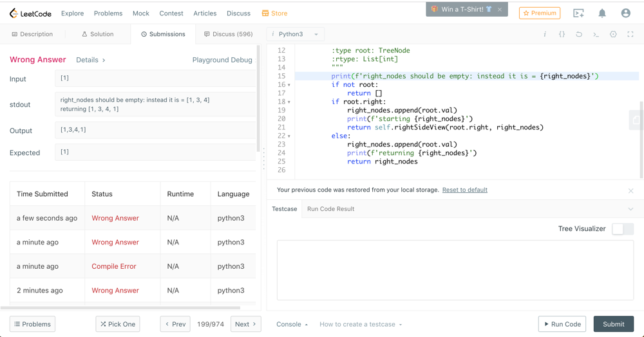Click inside the testcase input box
The height and width of the screenshot is (337, 644).
pyautogui.click(x=455, y=270)
